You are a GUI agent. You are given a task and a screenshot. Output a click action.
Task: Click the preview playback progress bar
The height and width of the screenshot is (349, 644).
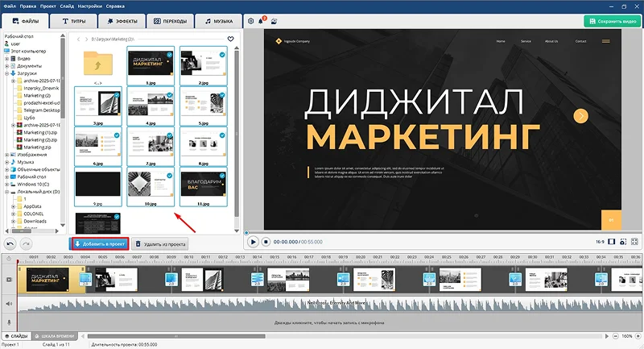tap(442, 233)
